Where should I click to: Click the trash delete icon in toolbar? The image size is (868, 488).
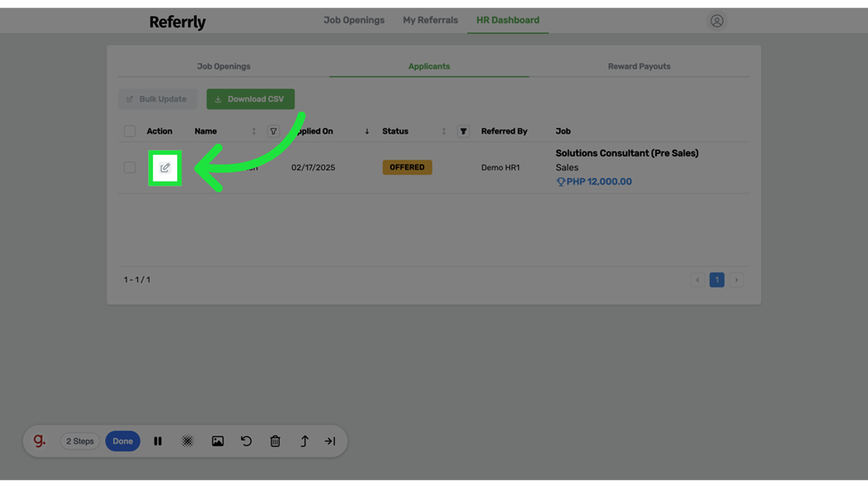point(275,441)
